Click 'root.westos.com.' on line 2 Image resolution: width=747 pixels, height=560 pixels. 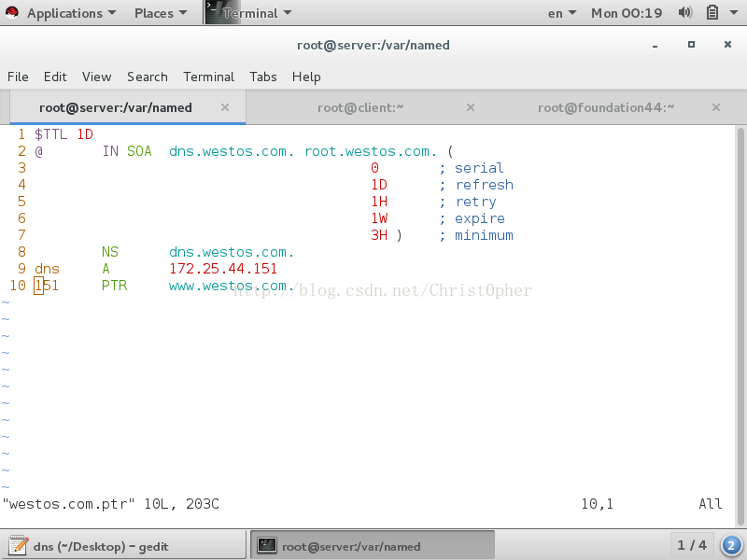point(371,151)
